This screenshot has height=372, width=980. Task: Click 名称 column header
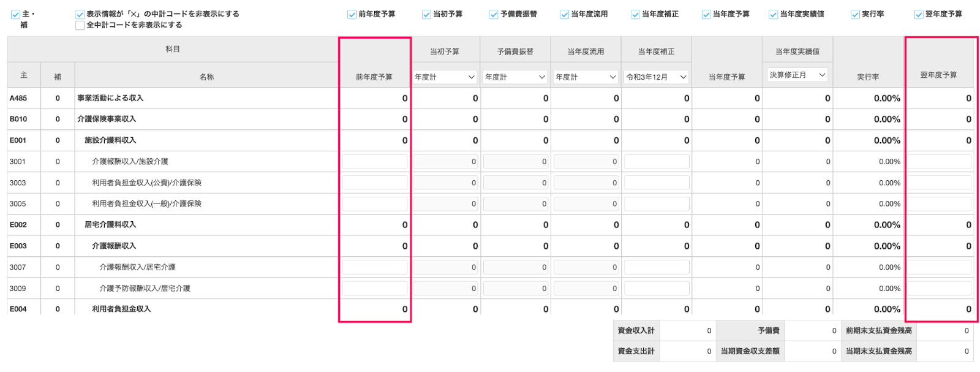coord(206,77)
